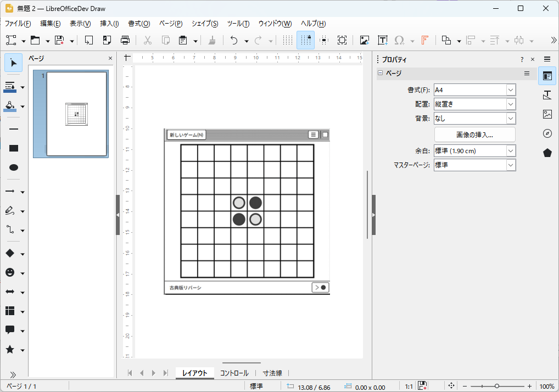Open the 表示 menu

point(80,24)
